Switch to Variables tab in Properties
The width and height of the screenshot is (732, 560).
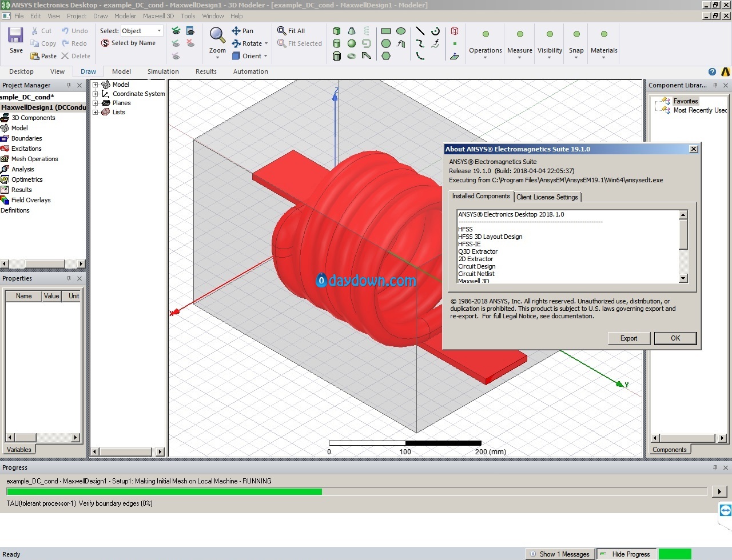(x=19, y=450)
